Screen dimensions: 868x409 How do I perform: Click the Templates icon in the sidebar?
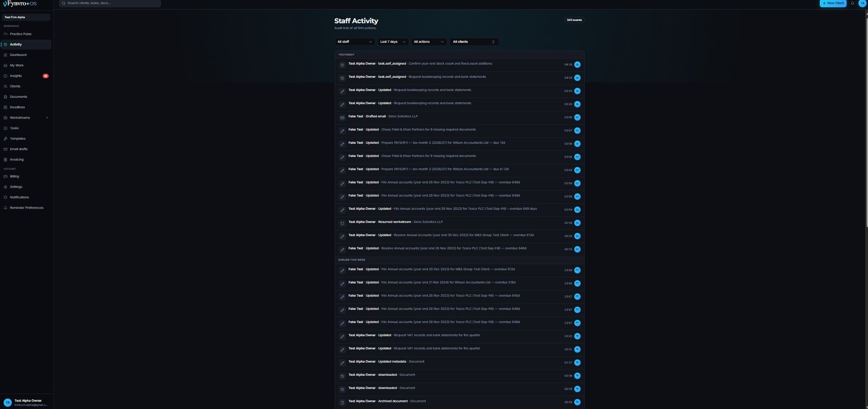5,139
